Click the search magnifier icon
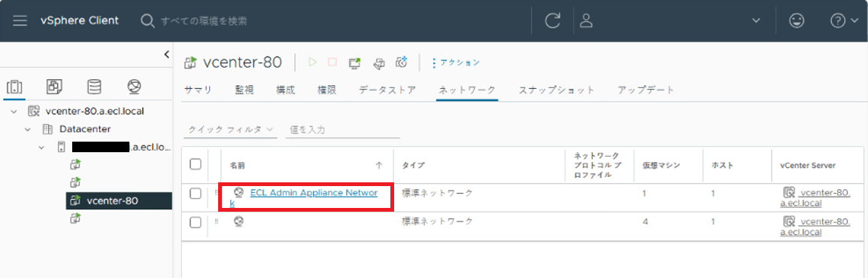This screenshot has height=278, width=868. point(147,21)
